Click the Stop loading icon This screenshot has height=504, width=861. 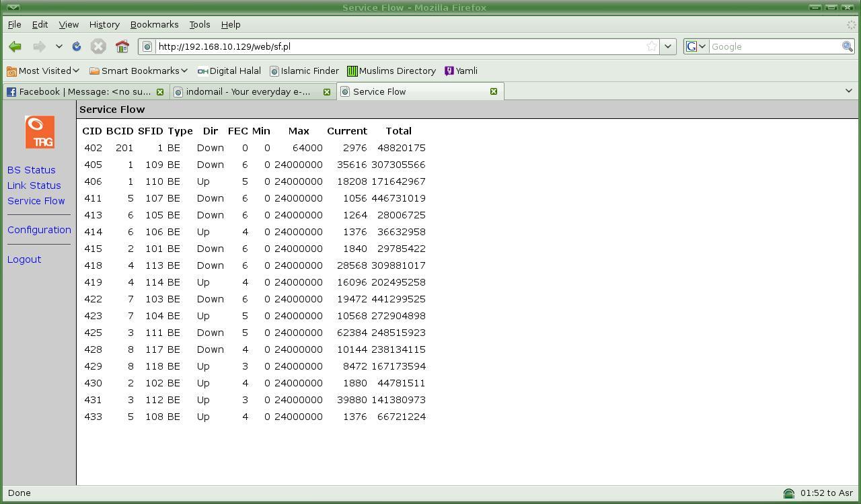tap(98, 46)
